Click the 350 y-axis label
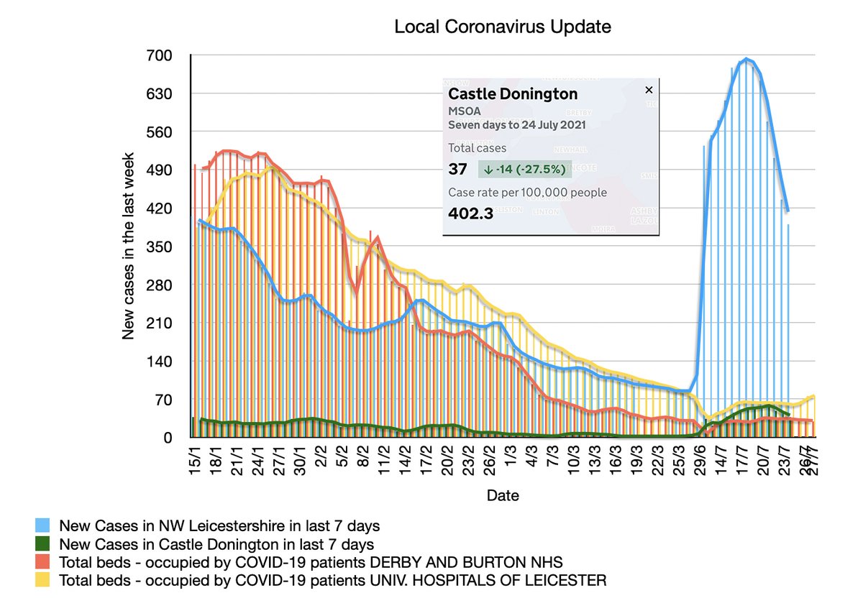The height and width of the screenshot is (616, 863). coord(160,247)
